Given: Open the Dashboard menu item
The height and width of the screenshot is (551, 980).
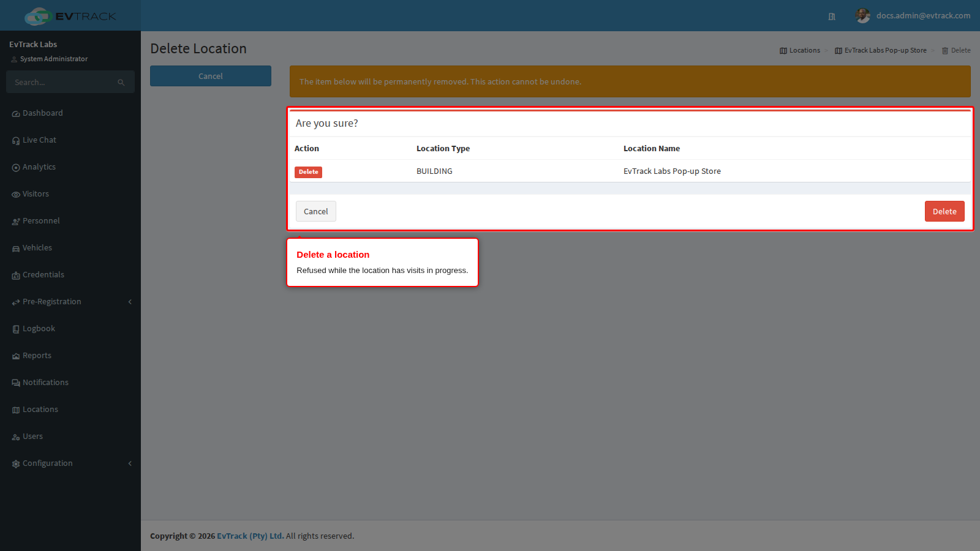Looking at the screenshot, I should tap(70, 113).
